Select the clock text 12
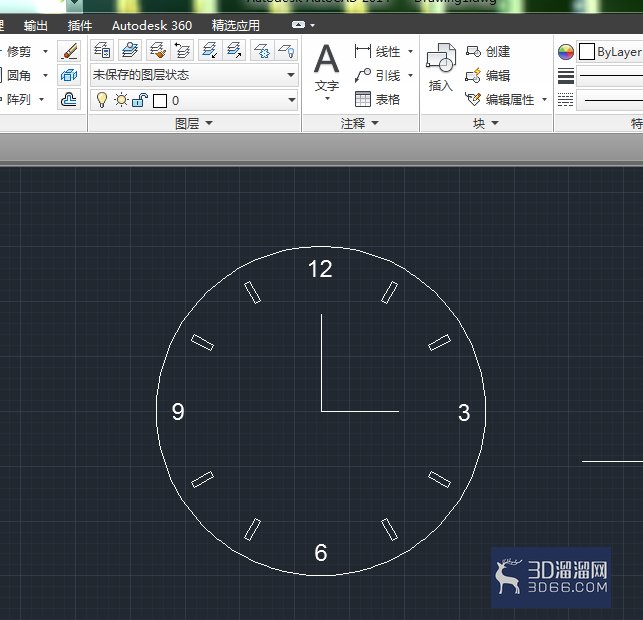The width and height of the screenshot is (643, 620). coord(320,269)
